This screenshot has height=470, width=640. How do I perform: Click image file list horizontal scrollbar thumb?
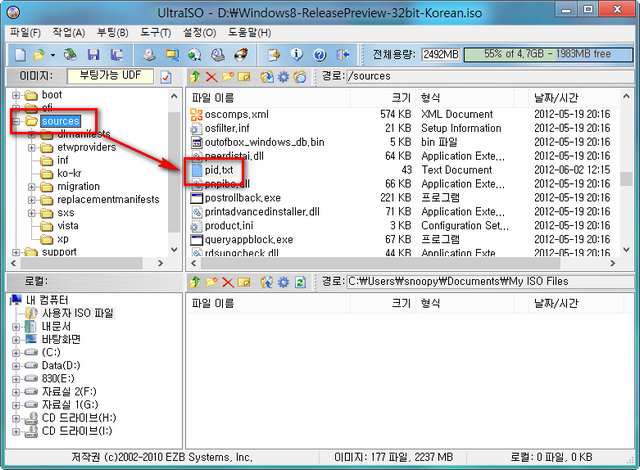pyautogui.click(x=380, y=264)
